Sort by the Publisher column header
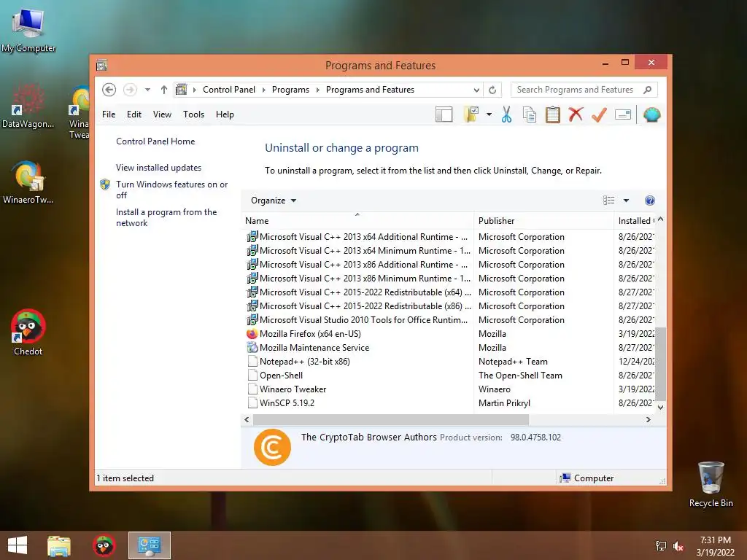This screenshot has width=747, height=560. pyautogui.click(x=543, y=221)
